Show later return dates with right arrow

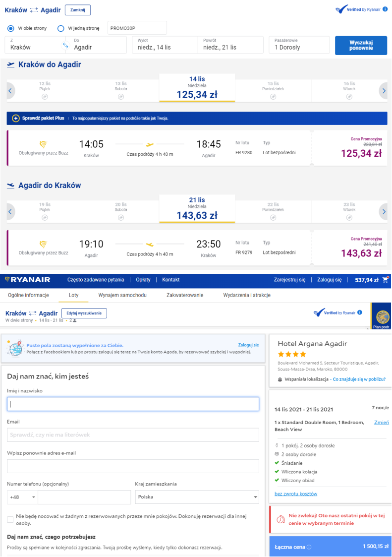point(384,212)
